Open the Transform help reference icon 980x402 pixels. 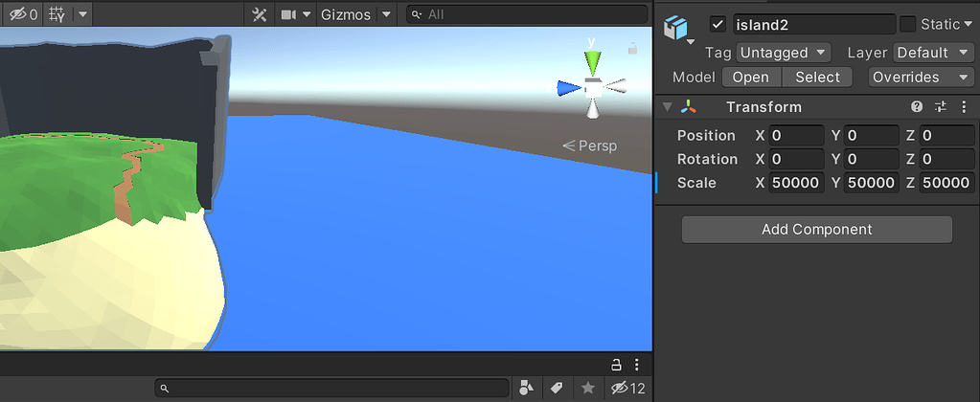click(917, 107)
